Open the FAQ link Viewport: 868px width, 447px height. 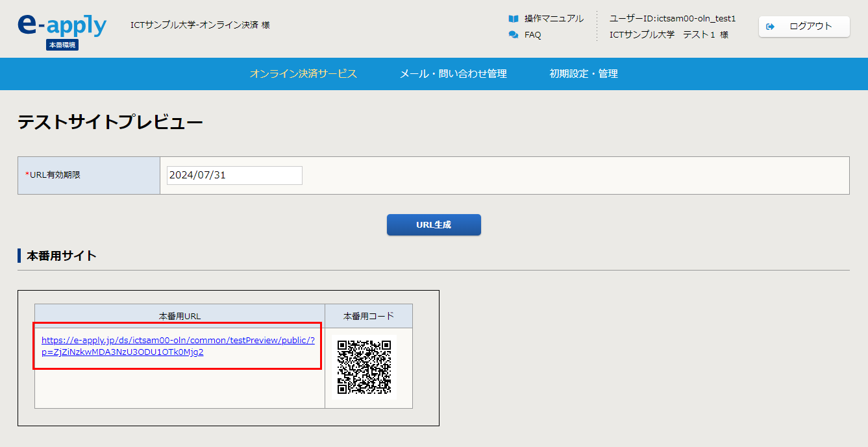(532, 35)
